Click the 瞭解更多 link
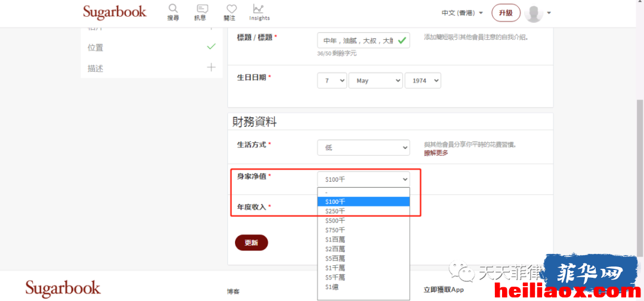The image size is (644, 301). click(436, 153)
